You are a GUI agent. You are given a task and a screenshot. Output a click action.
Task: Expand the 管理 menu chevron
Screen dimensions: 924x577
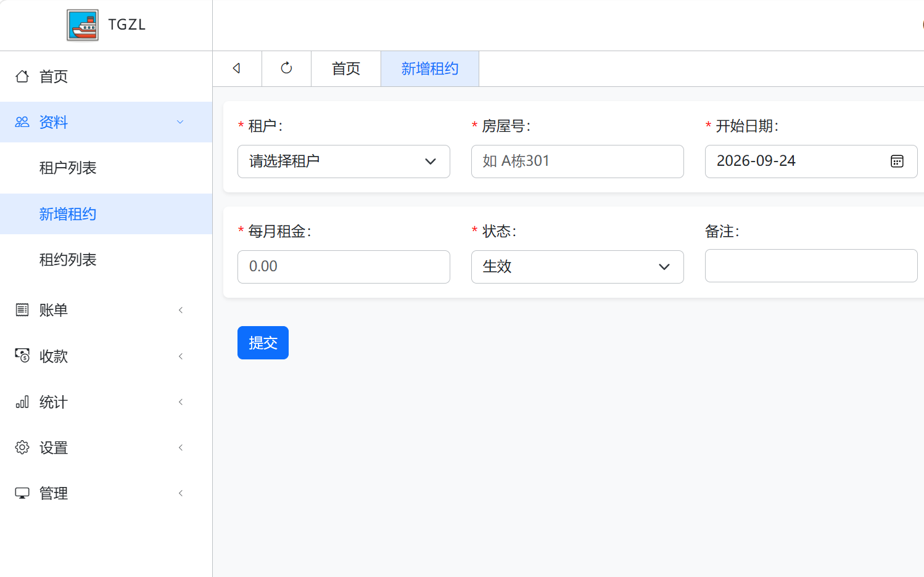pyautogui.click(x=181, y=493)
